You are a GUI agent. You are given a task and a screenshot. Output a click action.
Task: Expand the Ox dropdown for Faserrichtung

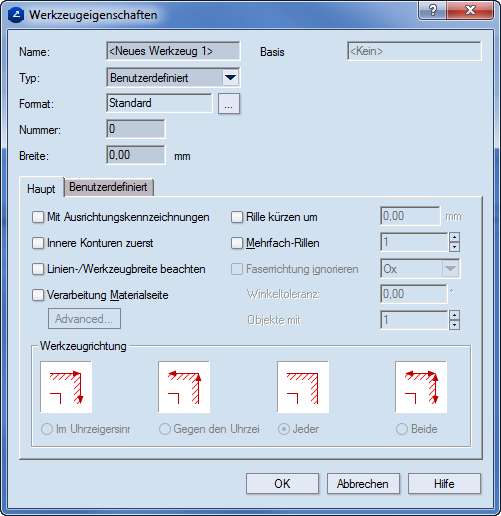pyautogui.click(x=420, y=269)
